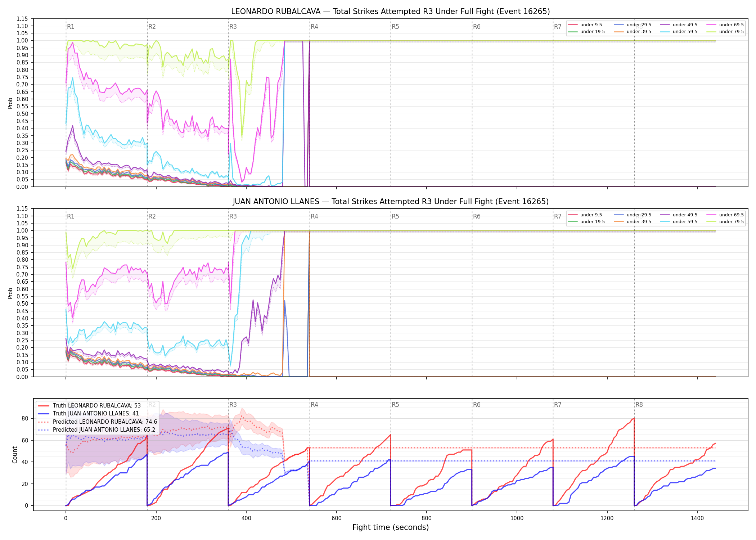
Task: Click the R6 round marker in bottom chart
Action: click(477, 405)
